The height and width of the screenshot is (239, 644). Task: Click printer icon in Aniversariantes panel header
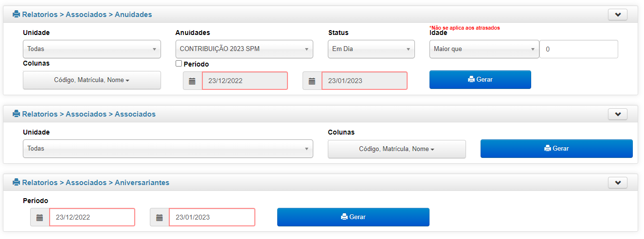[17, 183]
